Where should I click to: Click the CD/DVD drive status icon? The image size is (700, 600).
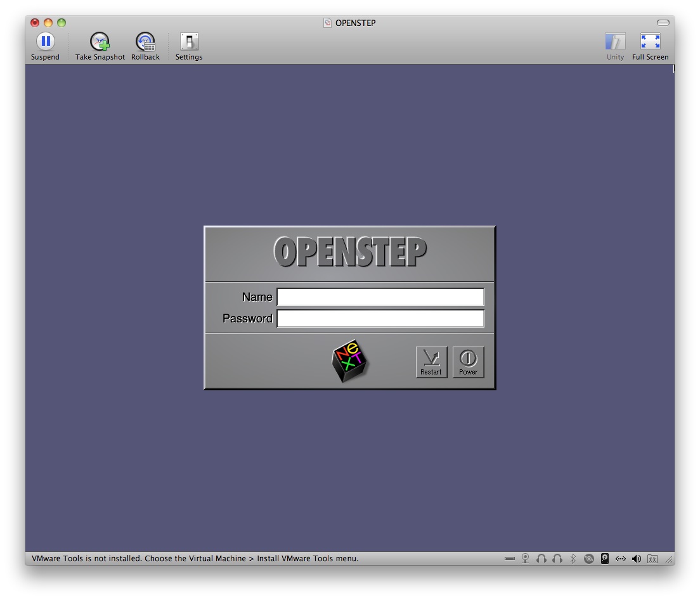589,559
